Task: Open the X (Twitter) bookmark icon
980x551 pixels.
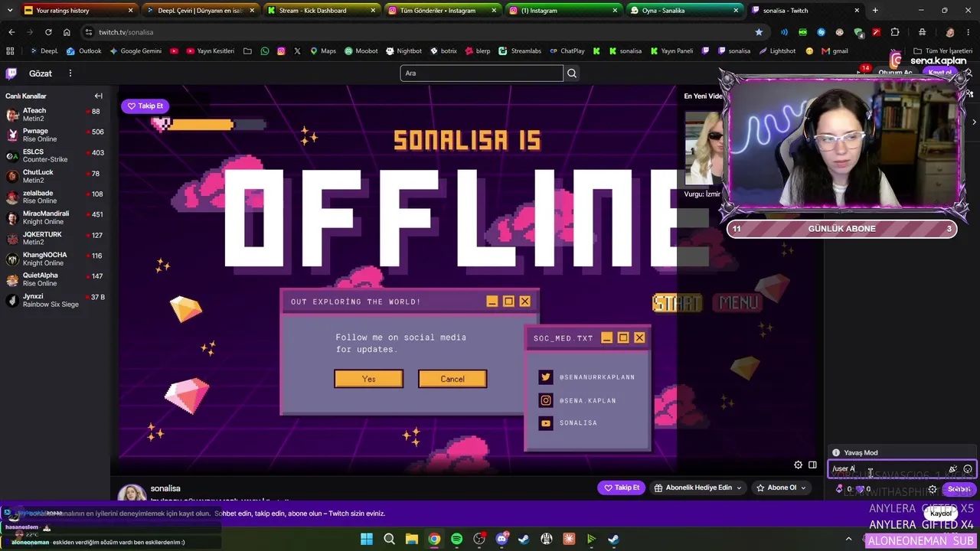Action: [297, 51]
